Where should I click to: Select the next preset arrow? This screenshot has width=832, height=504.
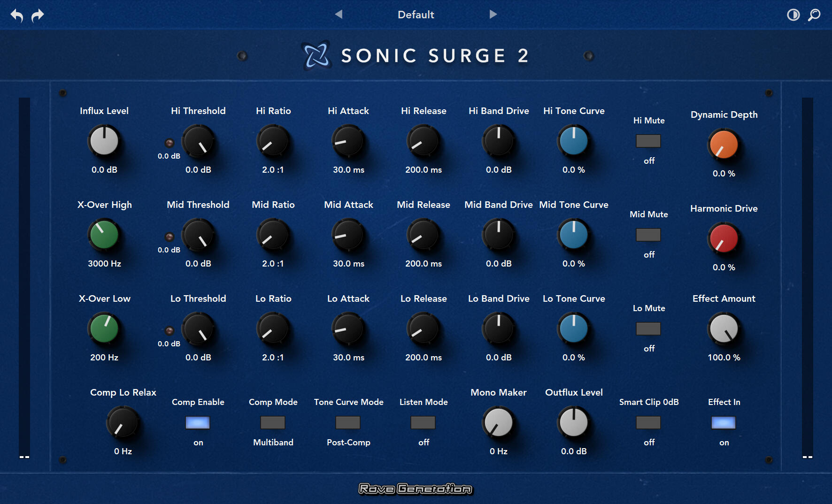pos(493,14)
